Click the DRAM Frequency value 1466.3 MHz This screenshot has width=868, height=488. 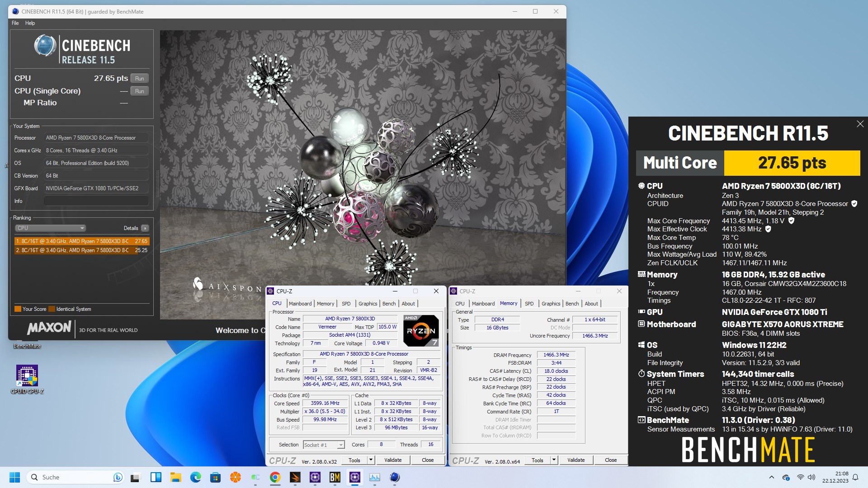556,355
